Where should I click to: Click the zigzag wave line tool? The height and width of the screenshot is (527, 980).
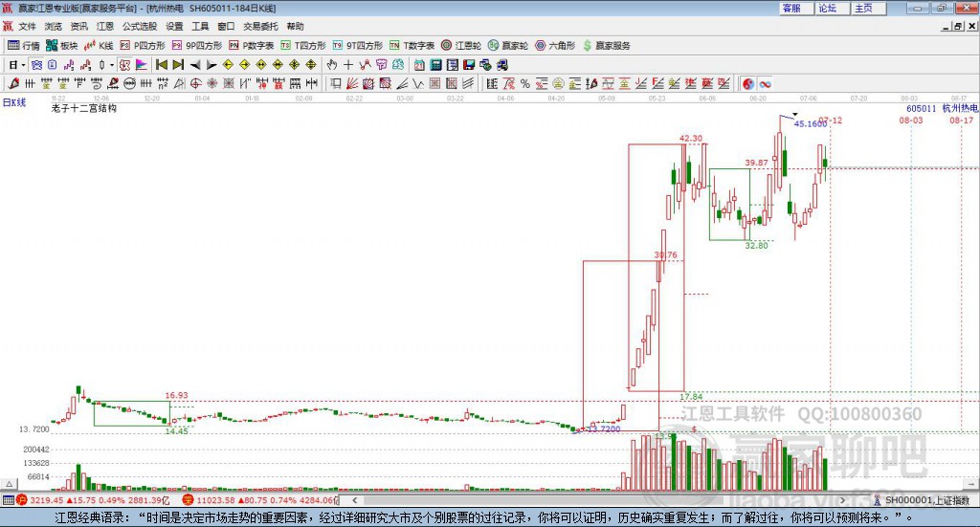point(419,83)
